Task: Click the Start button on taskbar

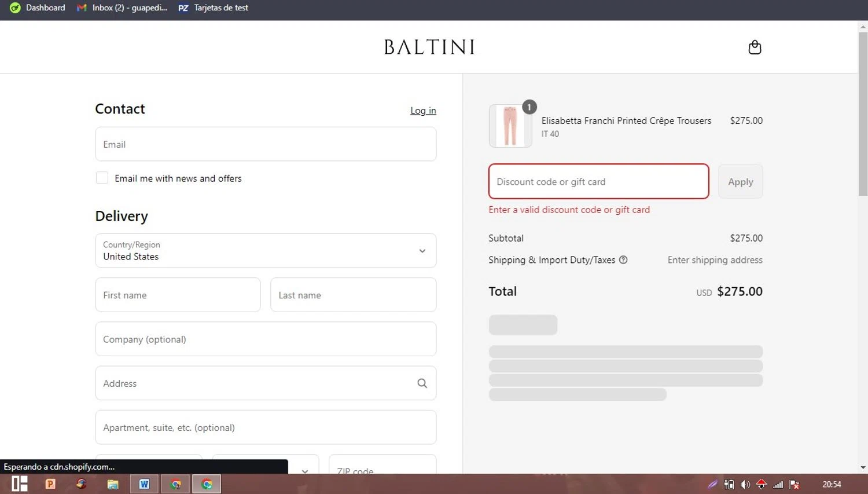Action: tap(20, 484)
